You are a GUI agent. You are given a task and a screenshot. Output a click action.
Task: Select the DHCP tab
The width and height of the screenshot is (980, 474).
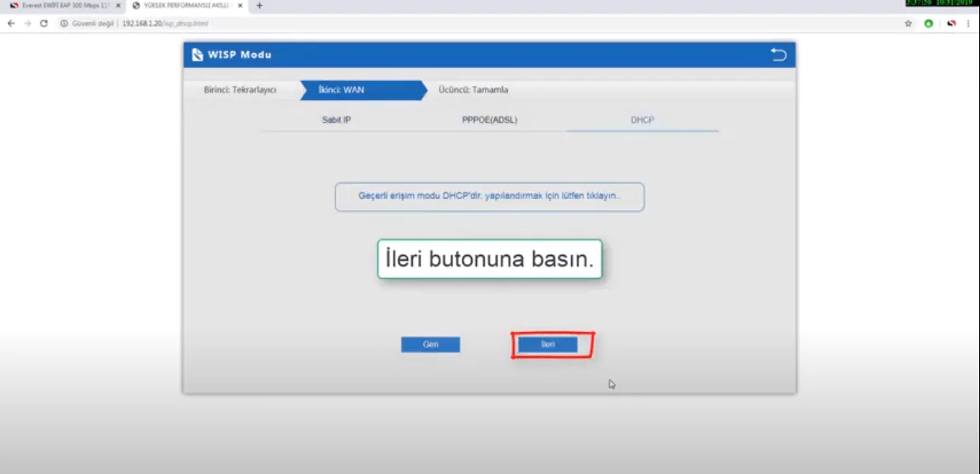pyautogui.click(x=643, y=120)
